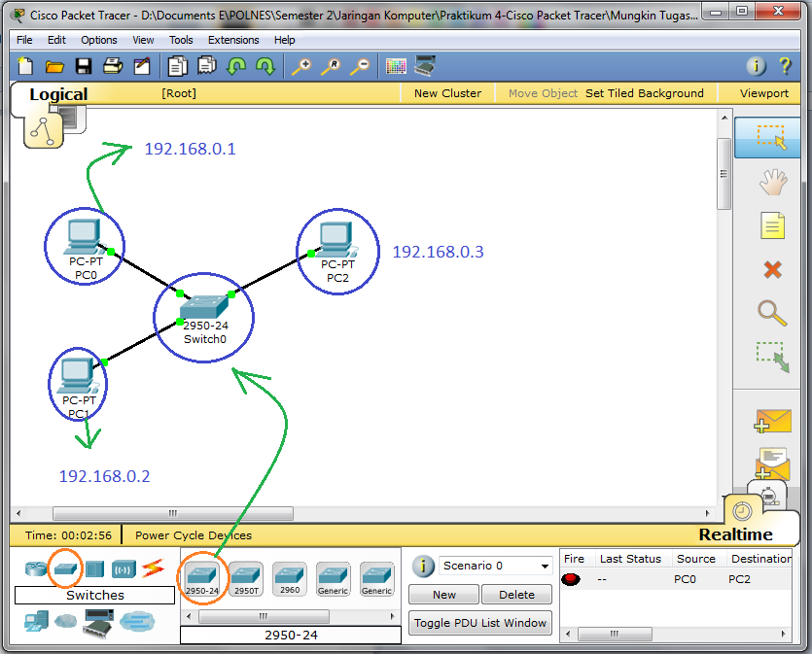Image resolution: width=812 pixels, height=654 pixels.
Task: Click the Paste toolbar icon
Action: tap(206, 66)
